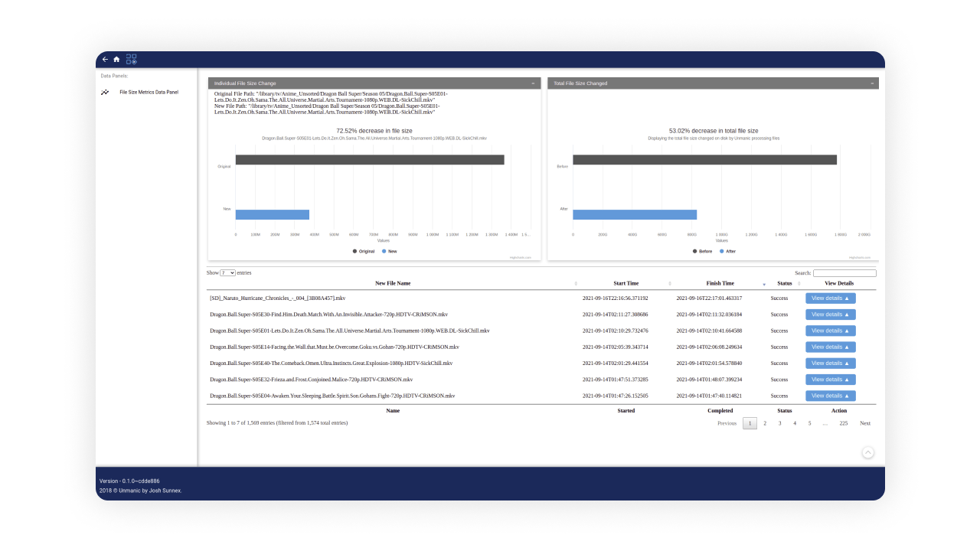Click the blue After bar in chart
980x551 pixels.
click(x=634, y=214)
